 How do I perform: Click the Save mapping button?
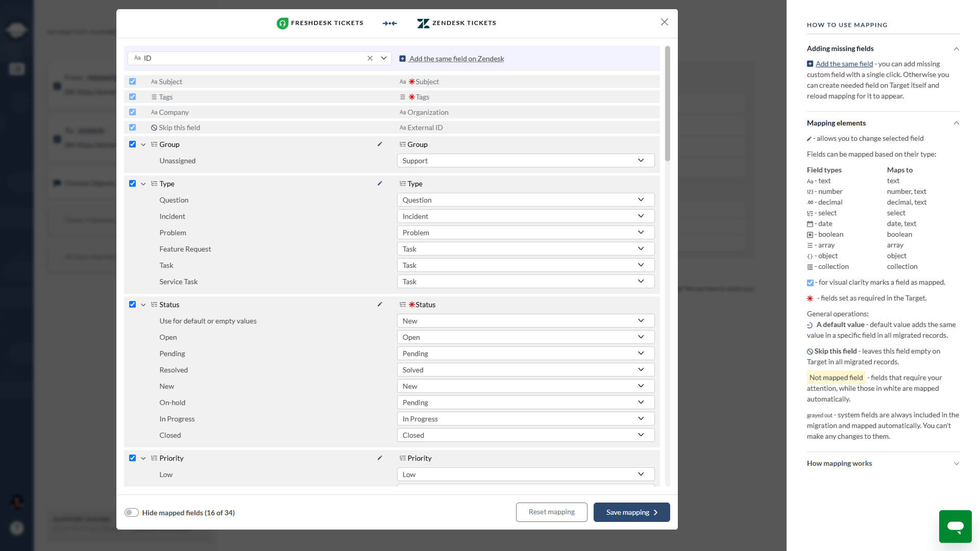[631, 512]
